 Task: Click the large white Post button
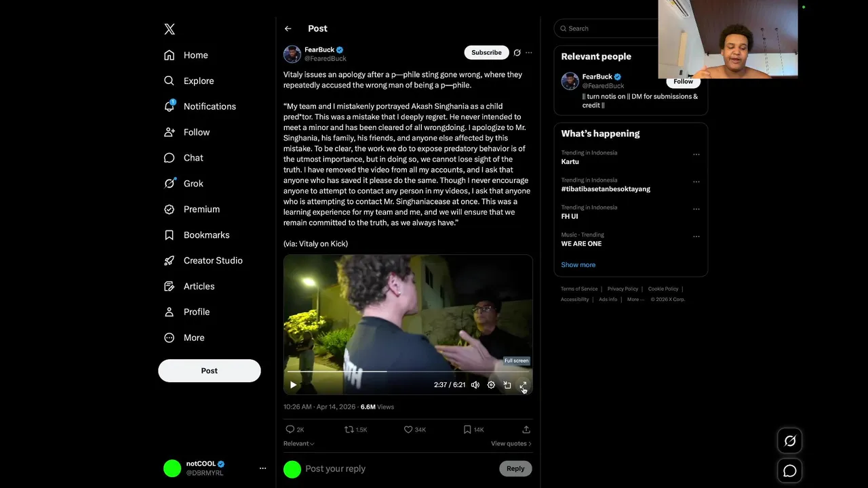[210, 371]
